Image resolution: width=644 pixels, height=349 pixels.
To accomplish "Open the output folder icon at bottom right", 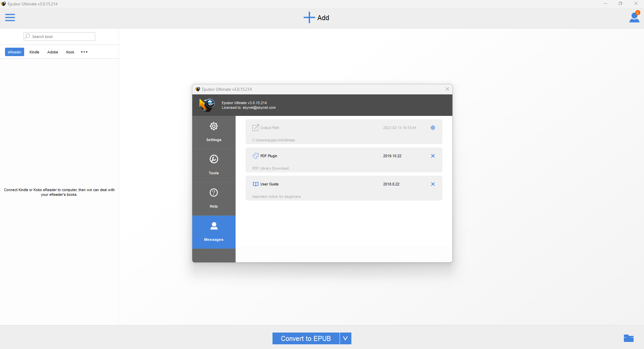I will coord(629,338).
